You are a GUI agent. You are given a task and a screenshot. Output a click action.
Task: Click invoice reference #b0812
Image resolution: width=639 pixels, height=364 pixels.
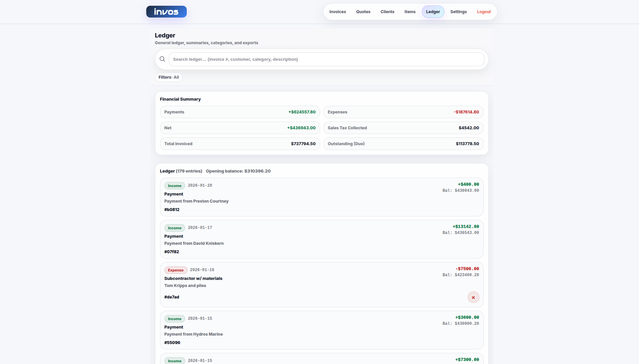coord(172,210)
